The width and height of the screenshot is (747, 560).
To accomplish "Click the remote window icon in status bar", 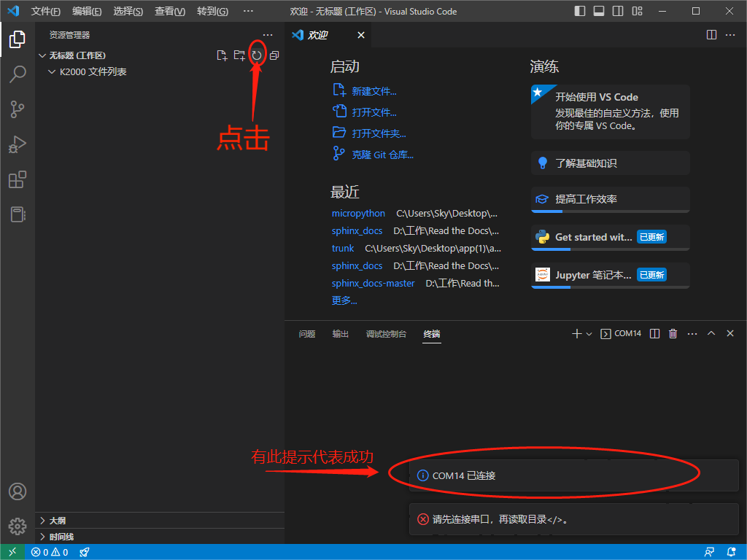I will click(x=12, y=552).
